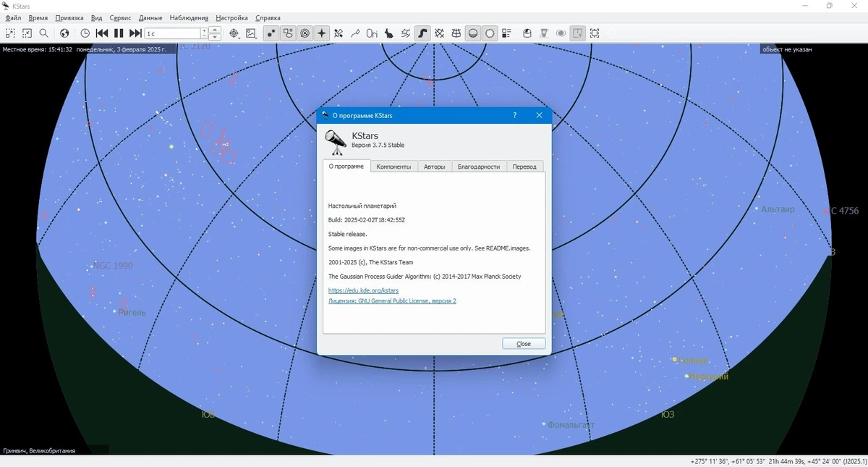Screen dimensions: 868x467
Task: Click the Close button in the About dialog
Action: coord(524,344)
